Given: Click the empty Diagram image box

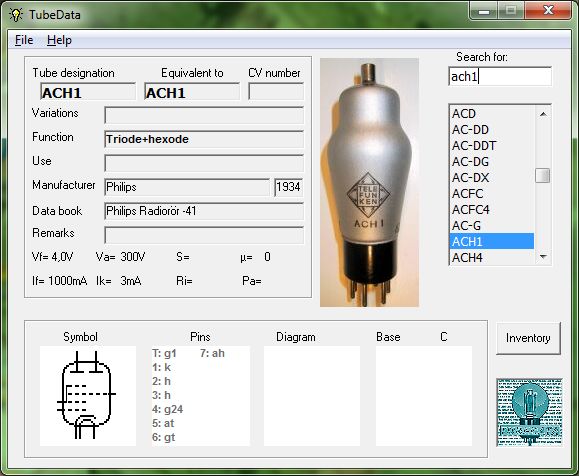Looking at the screenshot, I should (x=312, y=396).
